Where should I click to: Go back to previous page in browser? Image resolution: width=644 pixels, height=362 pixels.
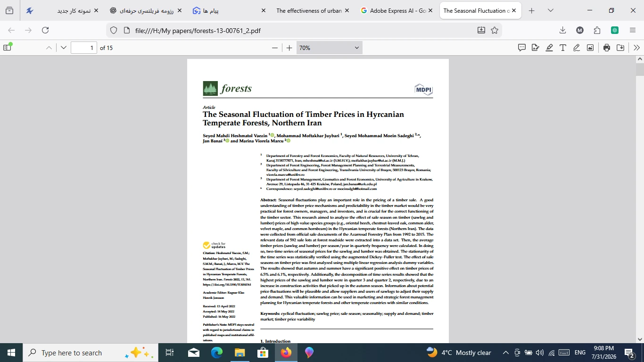tap(11, 30)
